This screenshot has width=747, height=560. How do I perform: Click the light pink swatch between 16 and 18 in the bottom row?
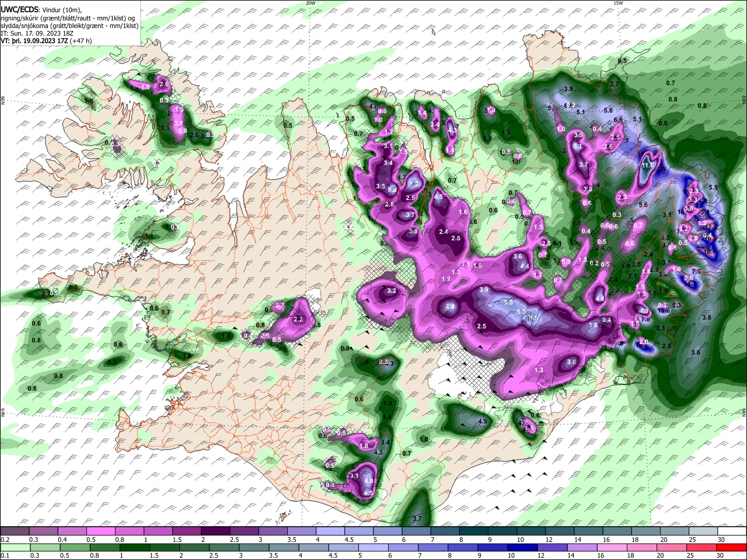coord(612,547)
